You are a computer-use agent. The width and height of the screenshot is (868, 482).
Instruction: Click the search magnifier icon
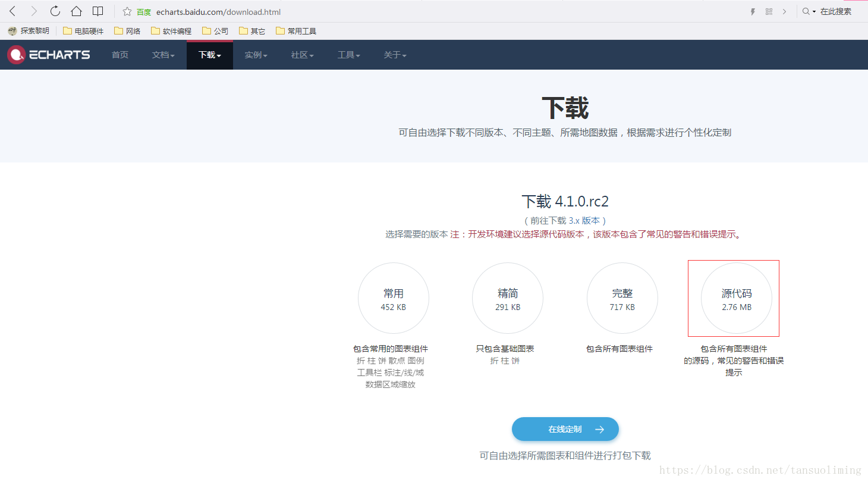[x=806, y=11]
